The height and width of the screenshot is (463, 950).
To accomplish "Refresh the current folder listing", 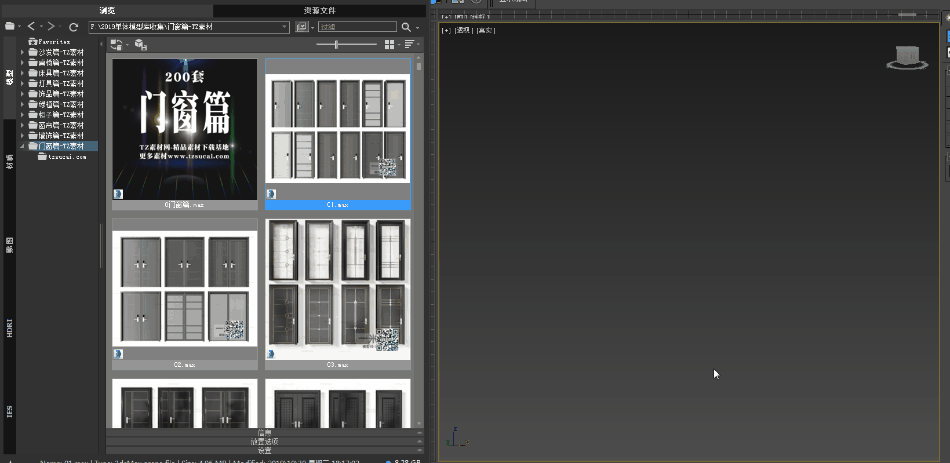I will 73,27.
